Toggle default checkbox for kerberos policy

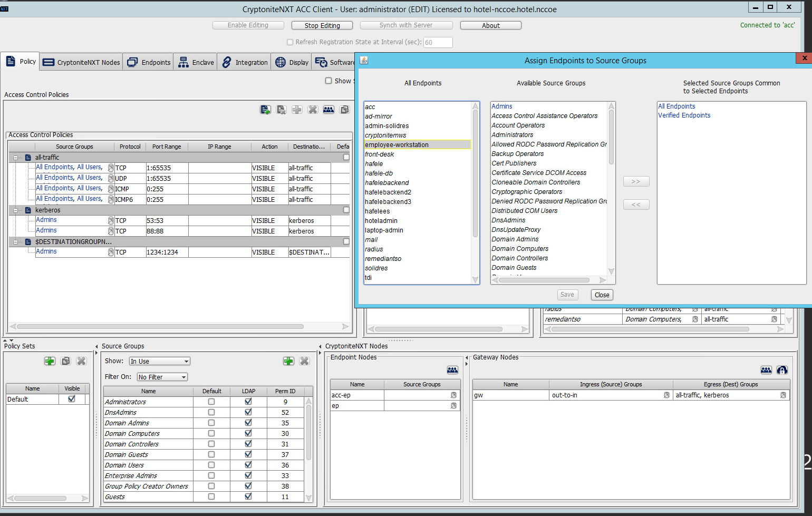(346, 210)
